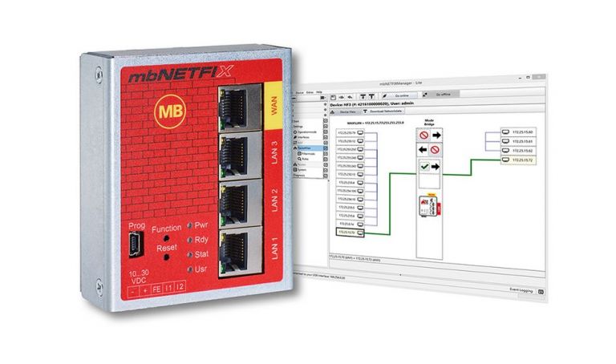Select Settings in the navigation tree
Viewport: 616px width, 364px height.
click(x=298, y=127)
